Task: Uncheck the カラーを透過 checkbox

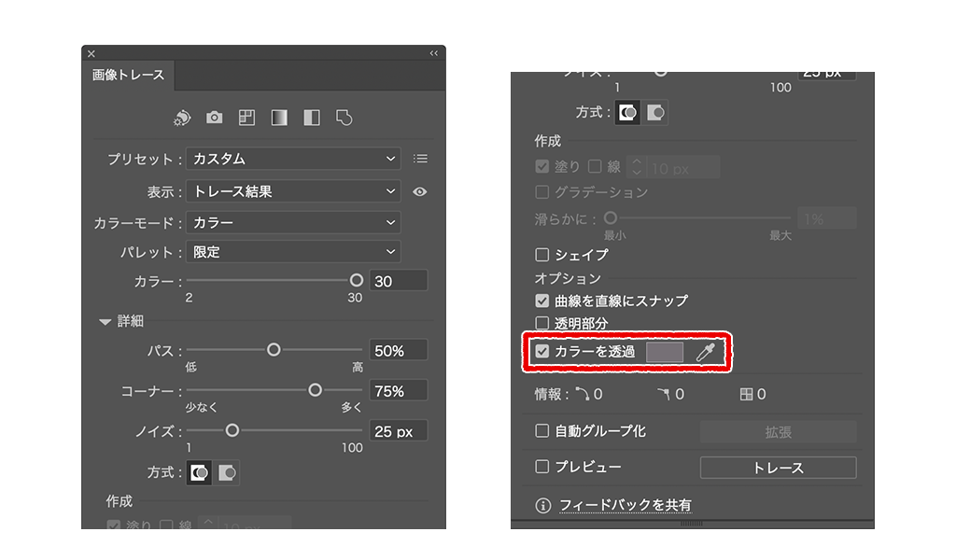Action: coord(542,352)
